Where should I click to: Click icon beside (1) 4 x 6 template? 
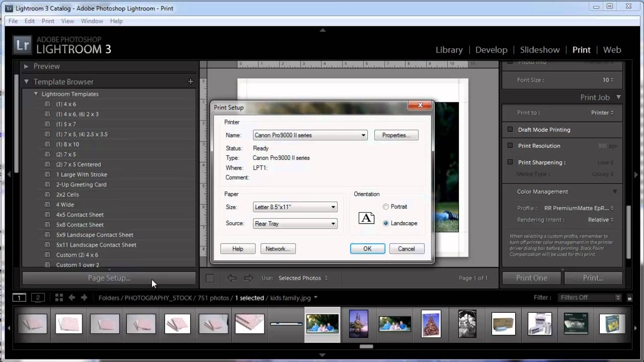[x=47, y=104]
